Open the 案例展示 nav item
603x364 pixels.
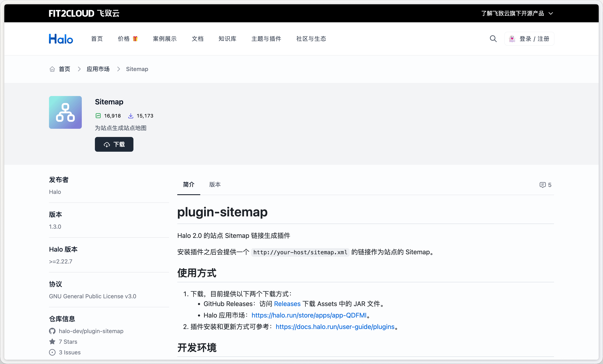[165, 39]
